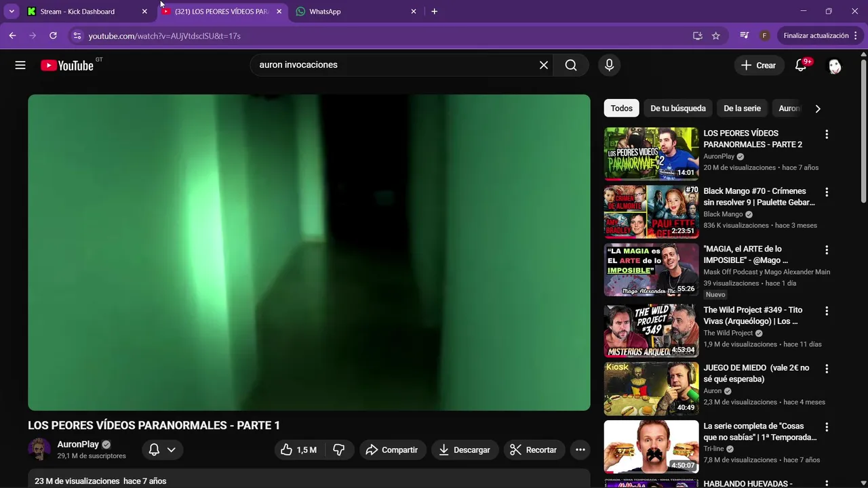Open more options for PARTE 2 video
This screenshot has width=868, height=488.
[827, 134]
